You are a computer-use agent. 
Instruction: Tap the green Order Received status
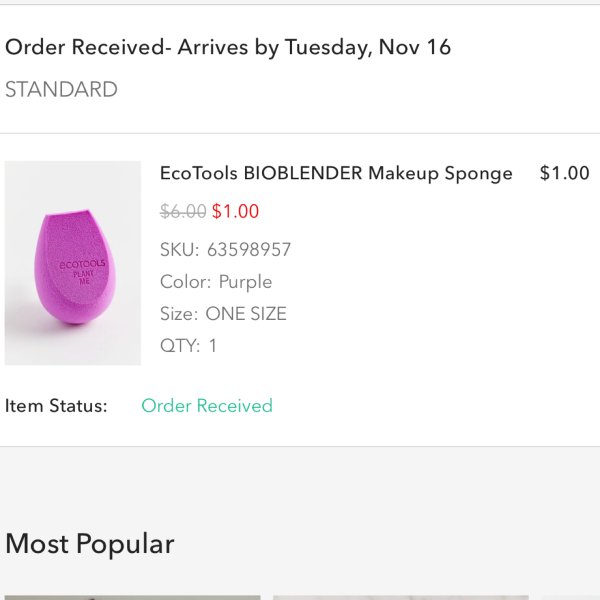[207, 405]
